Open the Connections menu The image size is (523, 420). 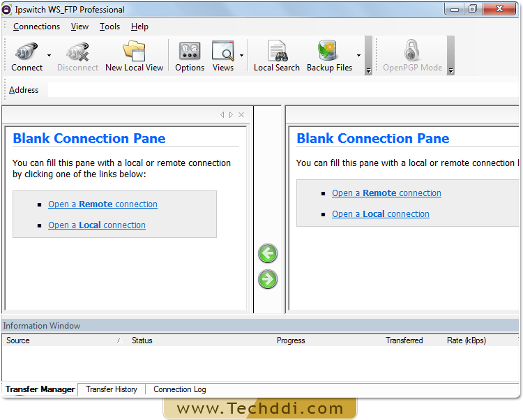(36, 27)
